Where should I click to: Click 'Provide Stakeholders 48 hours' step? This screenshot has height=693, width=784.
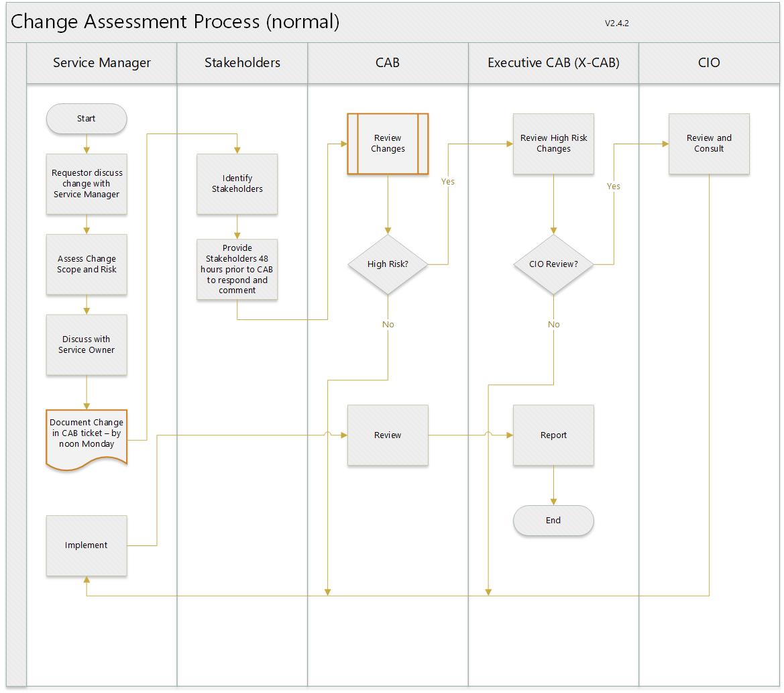(237, 269)
